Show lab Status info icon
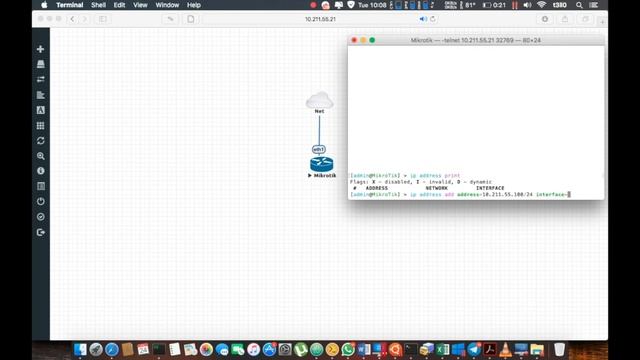Viewport: 640px width, 360px height. pos(40,171)
